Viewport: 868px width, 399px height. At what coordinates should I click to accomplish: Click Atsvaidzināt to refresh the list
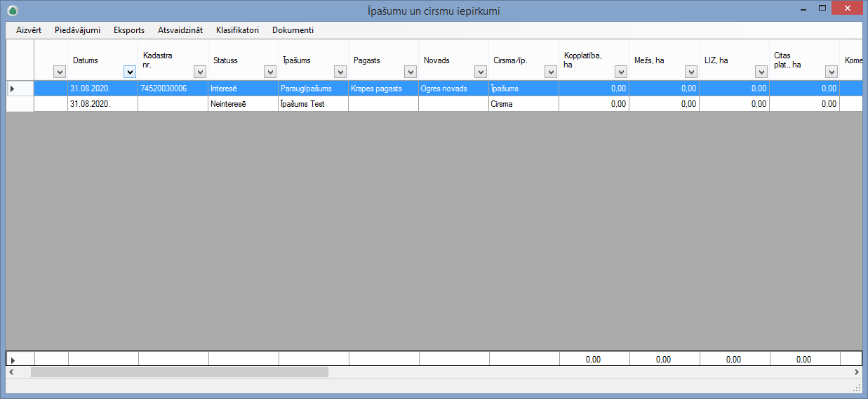point(180,30)
